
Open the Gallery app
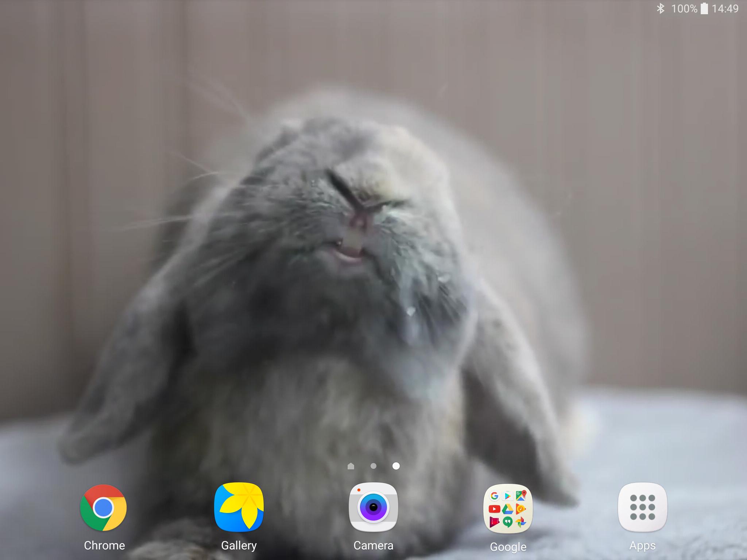tap(239, 507)
